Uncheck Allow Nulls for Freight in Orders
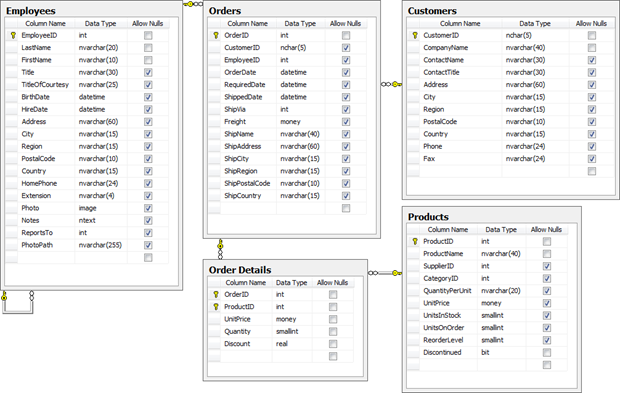Image resolution: width=620 pixels, height=393 pixels. click(x=346, y=122)
